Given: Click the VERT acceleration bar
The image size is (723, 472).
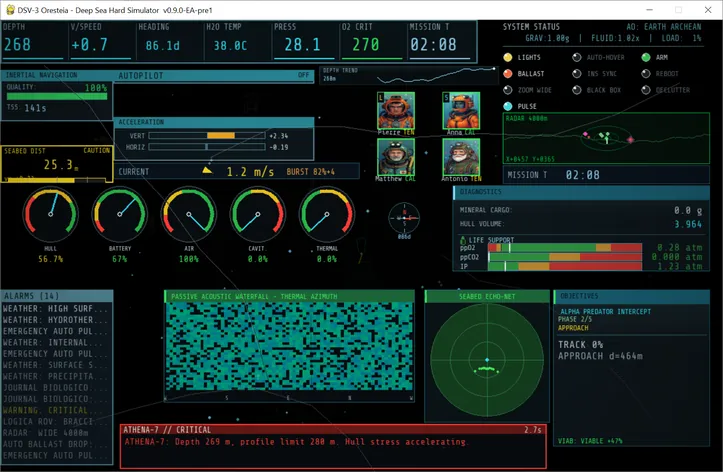Looking at the screenshot, I should [207, 136].
